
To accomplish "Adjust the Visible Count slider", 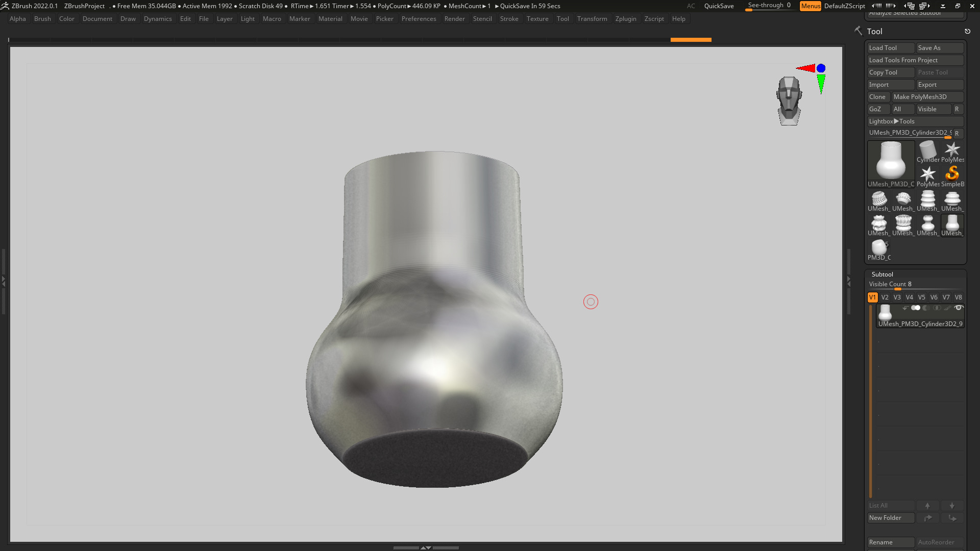I will (x=915, y=285).
